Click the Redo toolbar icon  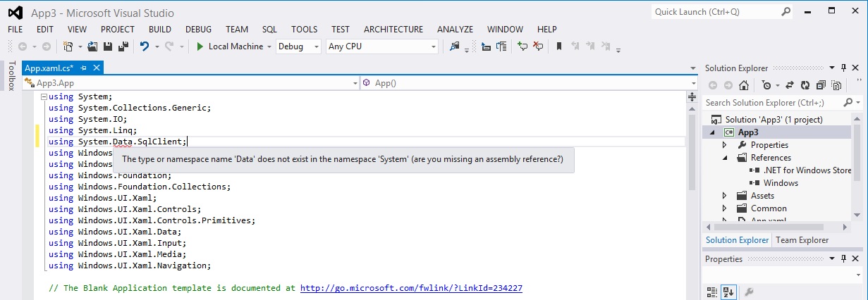(169, 46)
